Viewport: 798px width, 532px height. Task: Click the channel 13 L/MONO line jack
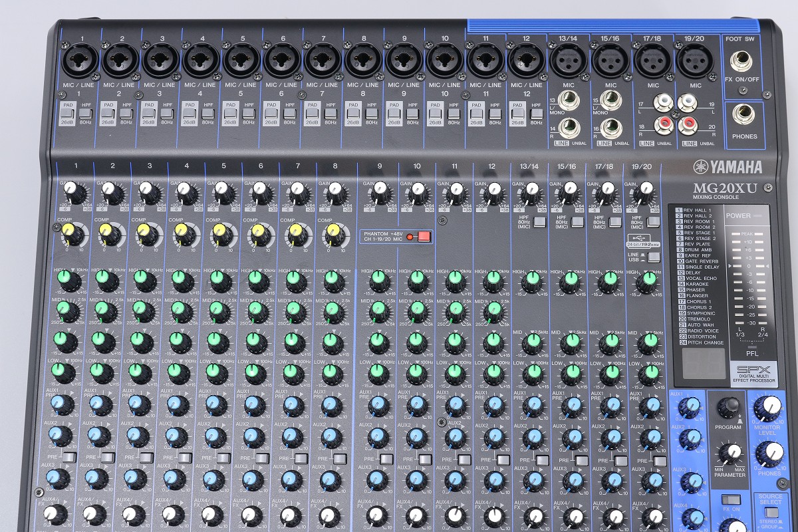[x=569, y=101]
